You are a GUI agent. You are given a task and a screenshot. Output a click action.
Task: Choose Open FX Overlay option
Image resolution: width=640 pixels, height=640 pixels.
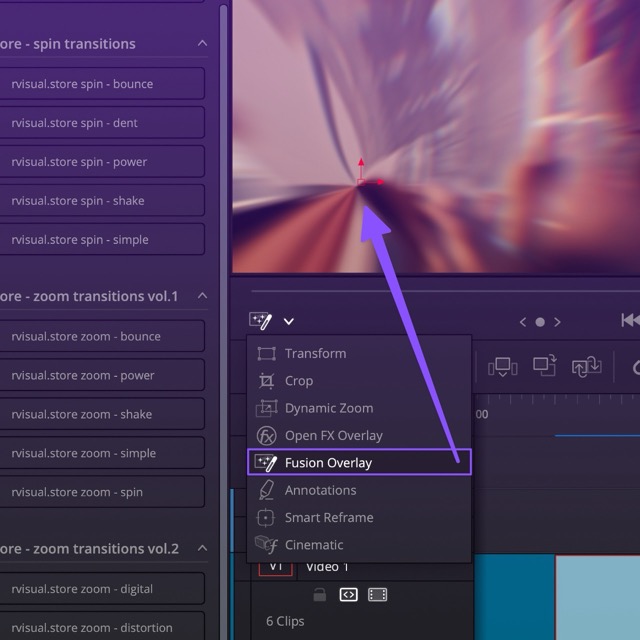point(333,435)
